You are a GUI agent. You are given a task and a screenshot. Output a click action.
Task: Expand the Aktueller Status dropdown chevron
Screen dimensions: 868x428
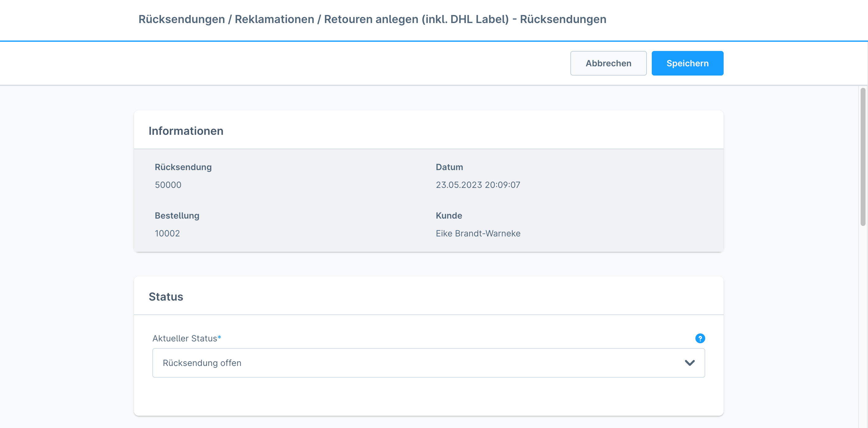pos(690,363)
